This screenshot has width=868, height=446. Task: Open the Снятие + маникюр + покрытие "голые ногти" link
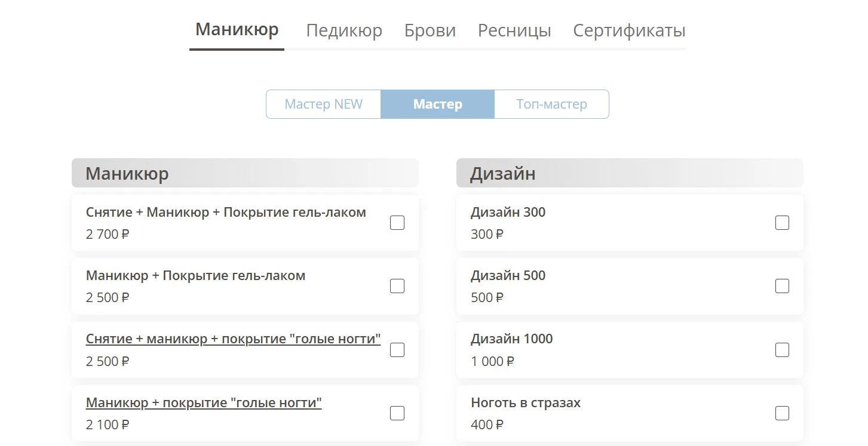click(233, 339)
